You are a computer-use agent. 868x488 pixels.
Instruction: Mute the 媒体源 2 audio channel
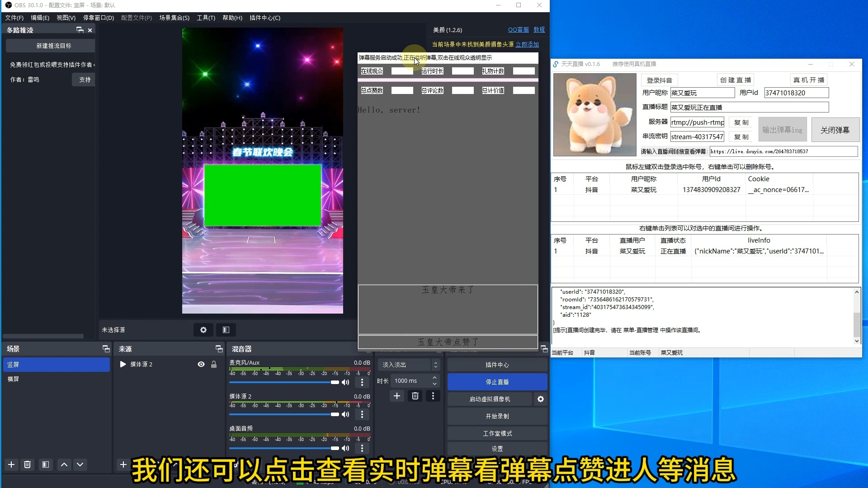tap(345, 414)
